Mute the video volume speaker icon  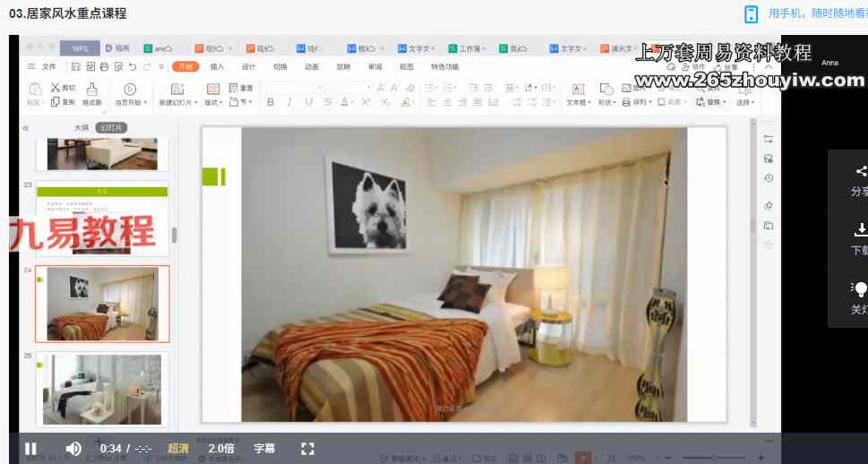coord(73,449)
